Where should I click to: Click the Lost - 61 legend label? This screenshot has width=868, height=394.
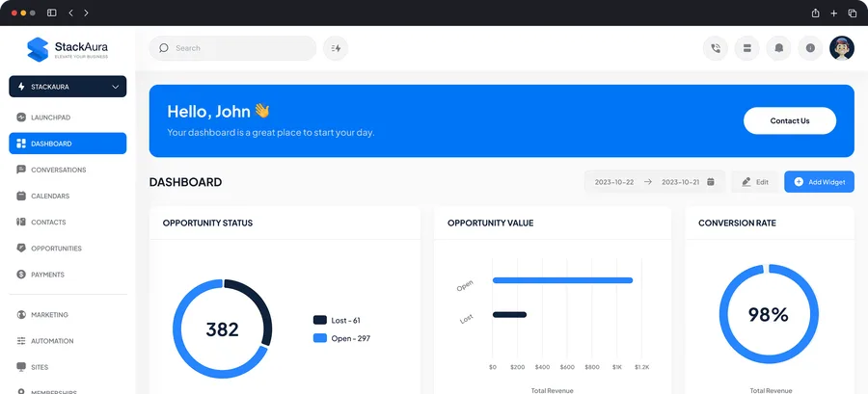pos(345,320)
